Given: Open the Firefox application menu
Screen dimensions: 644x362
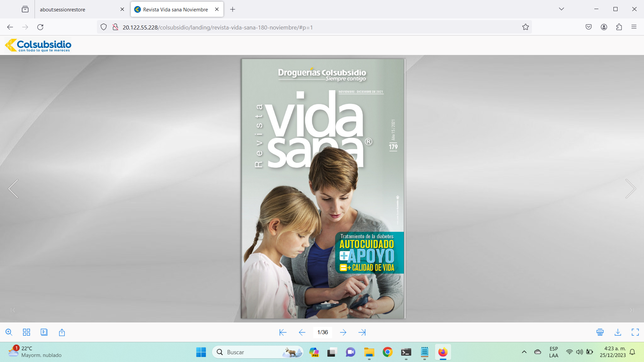Looking at the screenshot, I should pyautogui.click(x=634, y=27).
